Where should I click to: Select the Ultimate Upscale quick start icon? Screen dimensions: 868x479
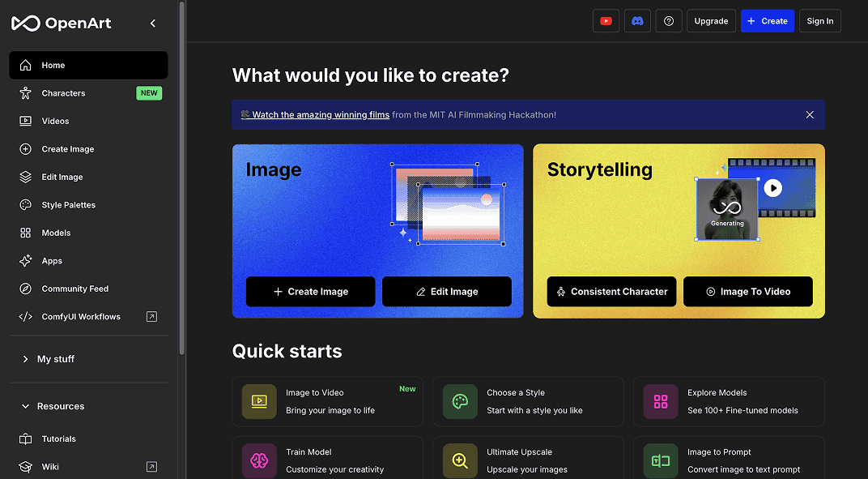click(x=459, y=460)
